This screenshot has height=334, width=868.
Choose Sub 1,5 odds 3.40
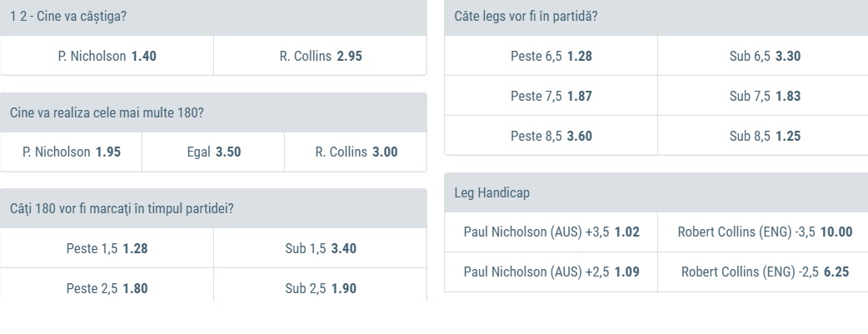[x=321, y=248]
